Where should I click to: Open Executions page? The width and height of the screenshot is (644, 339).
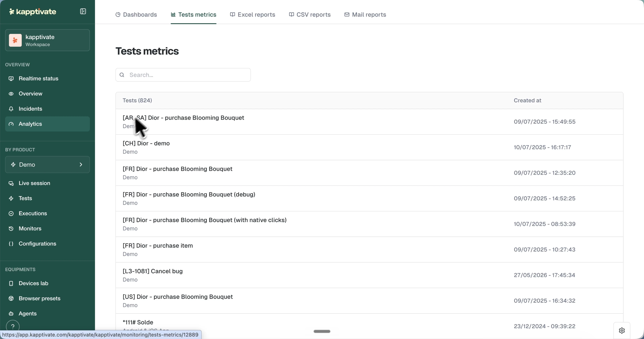(x=47, y=213)
